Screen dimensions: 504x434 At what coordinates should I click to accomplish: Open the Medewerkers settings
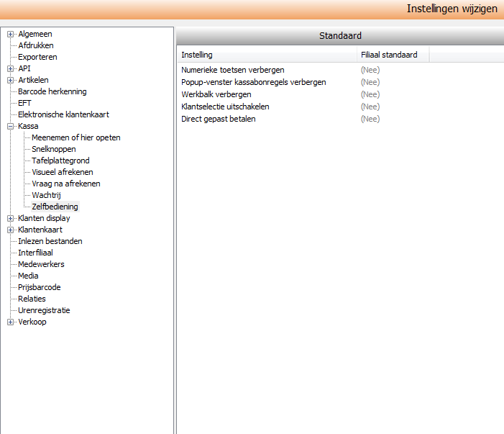tap(41, 264)
